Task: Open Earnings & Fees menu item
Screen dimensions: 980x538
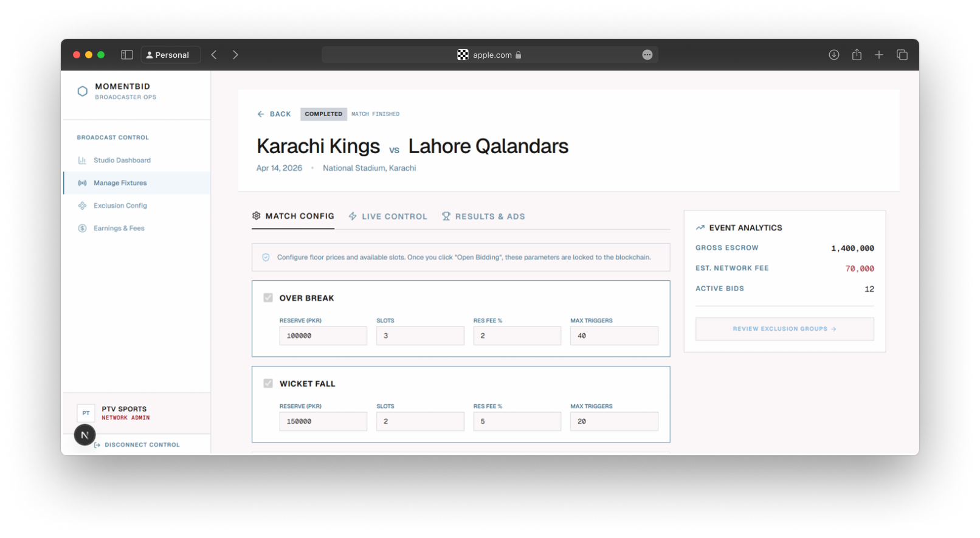Action: pos(137,229)
